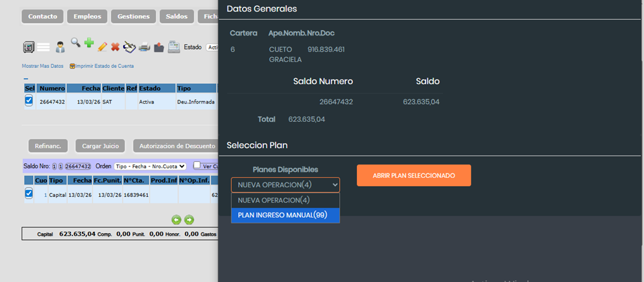Select the PLAN INGRESO MANUAL(99) option
This screenshot has height=282, width=644.
285,215
